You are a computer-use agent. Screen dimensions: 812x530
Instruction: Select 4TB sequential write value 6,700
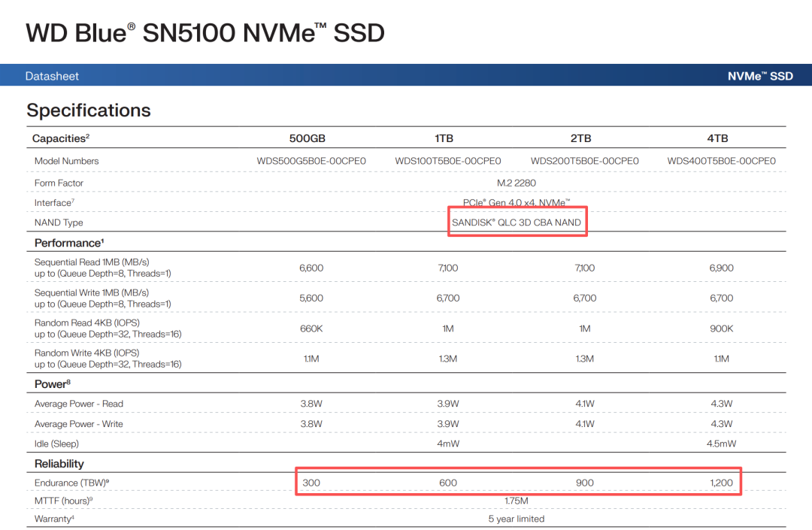pyautogui.click(x=721, y=298)
